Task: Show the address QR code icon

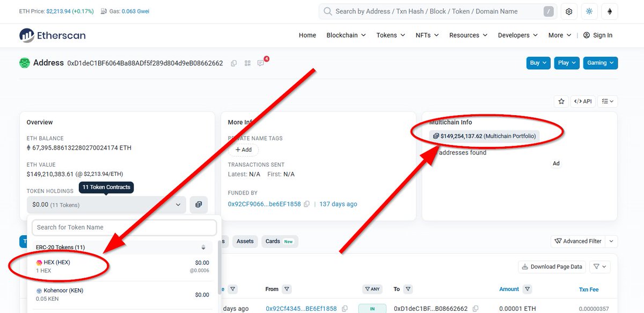Action: pos(247,63)
